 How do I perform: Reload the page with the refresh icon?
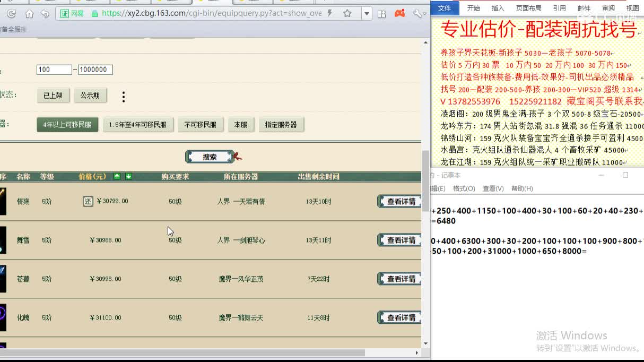pos(11,14)
